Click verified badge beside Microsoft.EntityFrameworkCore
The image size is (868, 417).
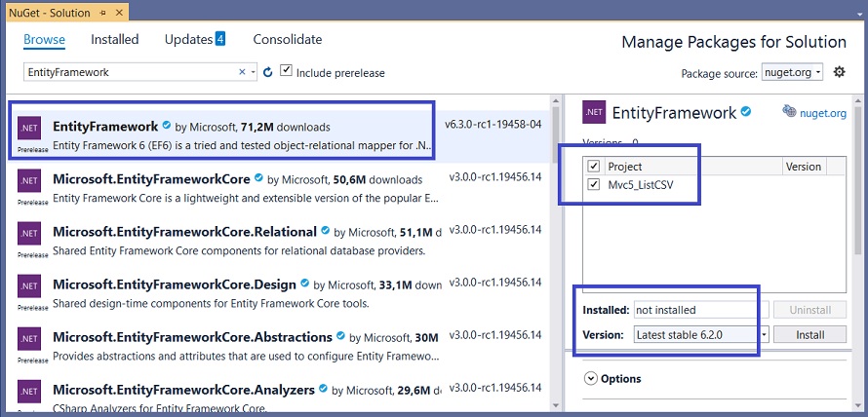tap(258, 178)
